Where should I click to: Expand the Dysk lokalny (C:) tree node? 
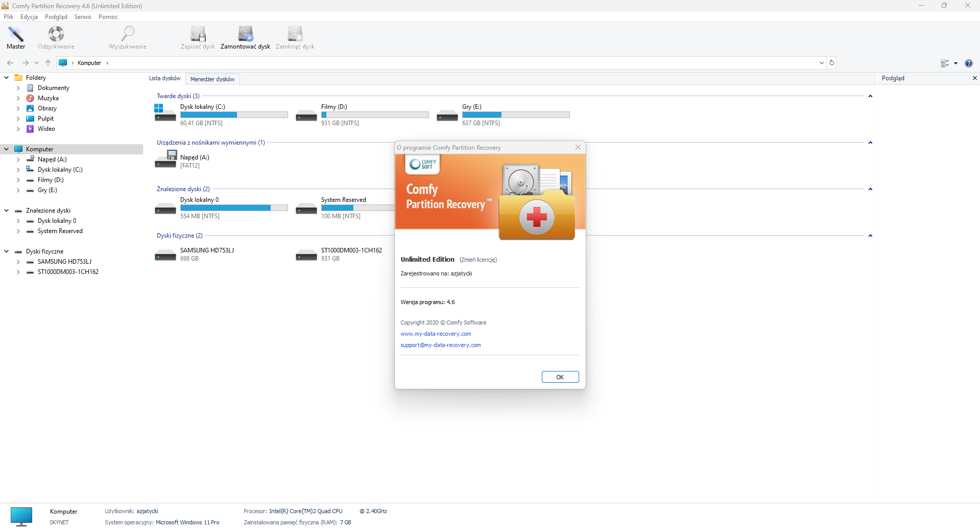point(18,170)
